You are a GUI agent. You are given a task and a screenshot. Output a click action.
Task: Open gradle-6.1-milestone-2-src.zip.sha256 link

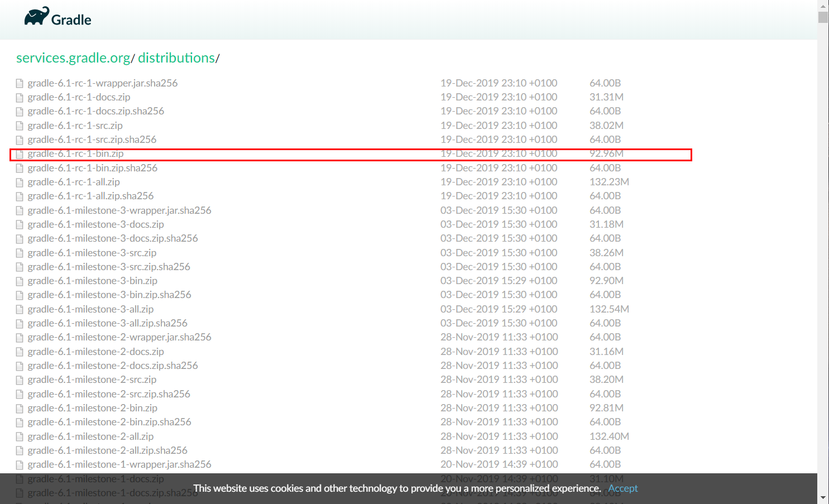coord(109,394)
